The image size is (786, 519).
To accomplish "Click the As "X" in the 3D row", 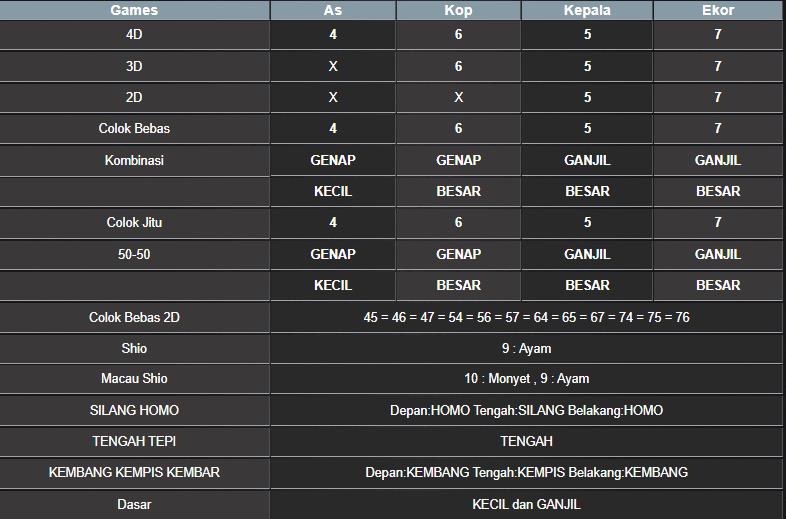I will pos(333,66).
